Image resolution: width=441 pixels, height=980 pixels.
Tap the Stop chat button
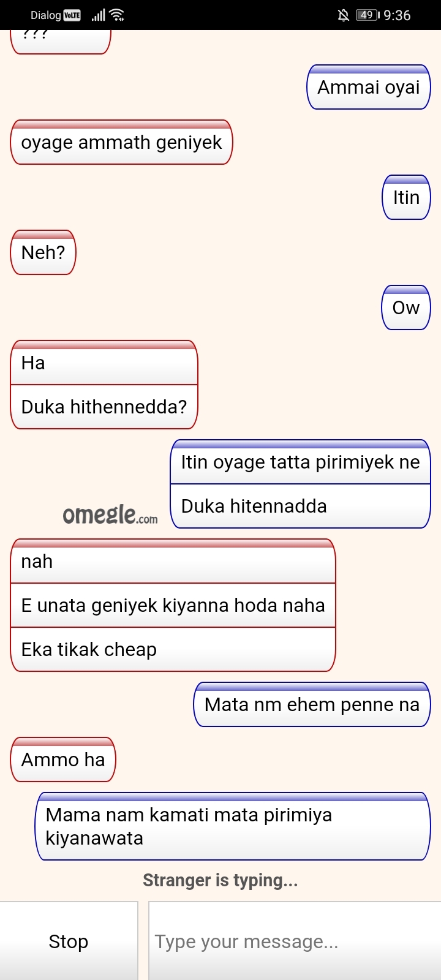click(x=69, y=941)
